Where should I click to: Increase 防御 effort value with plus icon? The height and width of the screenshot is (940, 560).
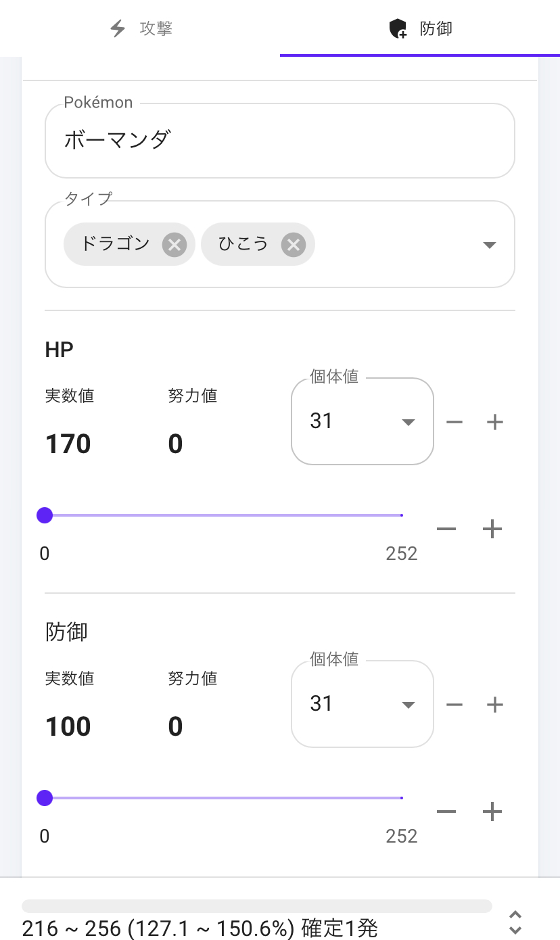click(x=492, y=812)
